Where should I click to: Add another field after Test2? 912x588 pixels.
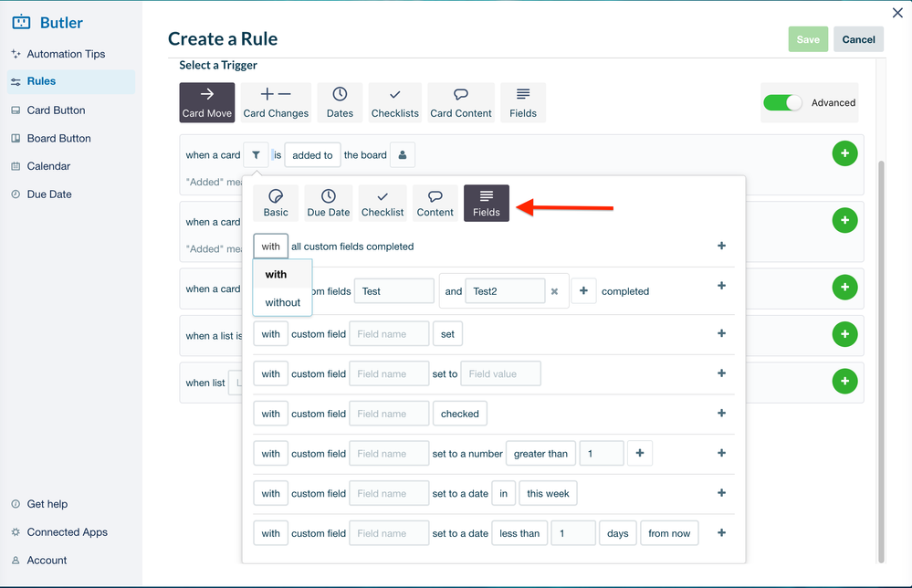(584, 290)
